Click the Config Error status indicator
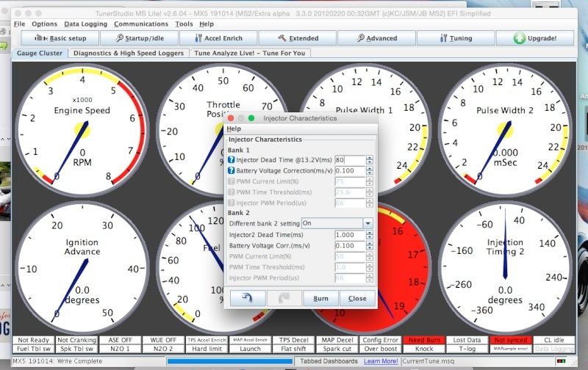 (x=380, y=340)
